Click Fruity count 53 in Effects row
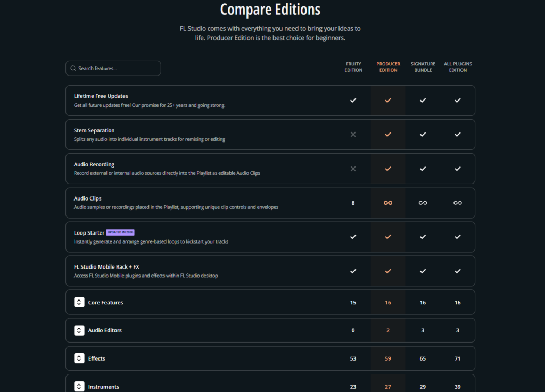Viewport: 545px width, 392px height. (353, 358)
